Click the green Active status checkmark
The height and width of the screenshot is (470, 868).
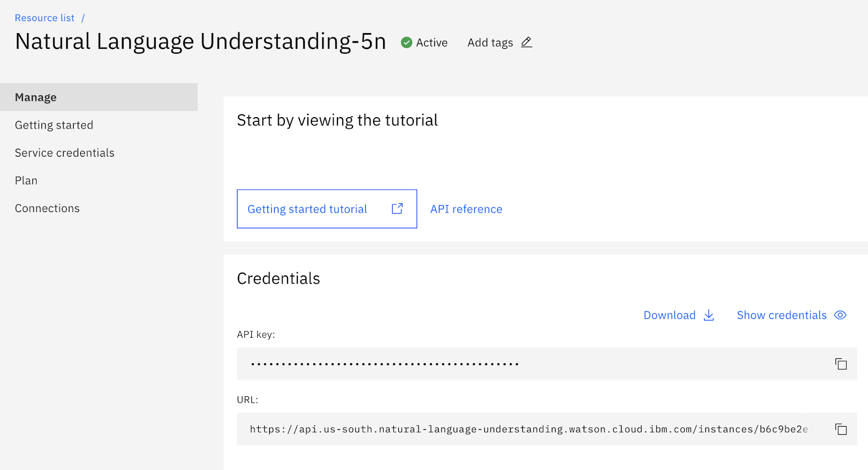tap(406, 42)
